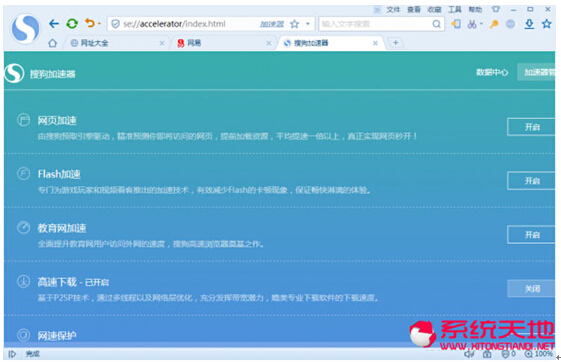561x362 pixels.
Task: Open dropdown next to orange undo arrow
Action: (99, 24)
